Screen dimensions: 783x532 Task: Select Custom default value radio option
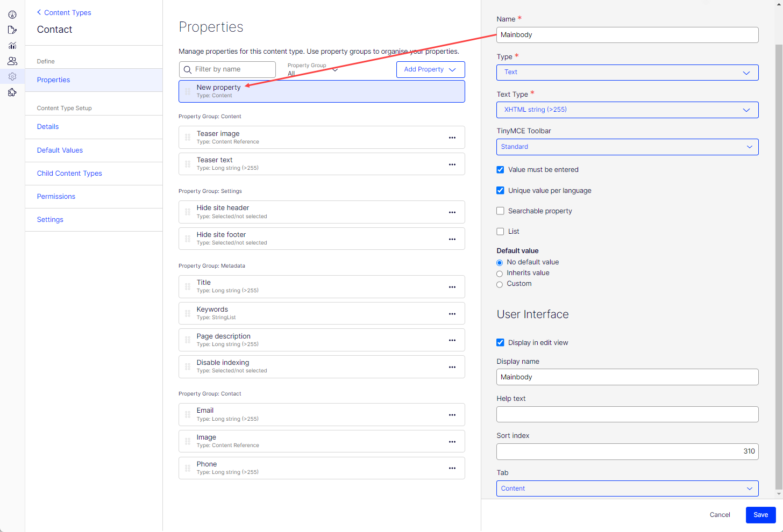pyautogui.click(x=500, y=284)
